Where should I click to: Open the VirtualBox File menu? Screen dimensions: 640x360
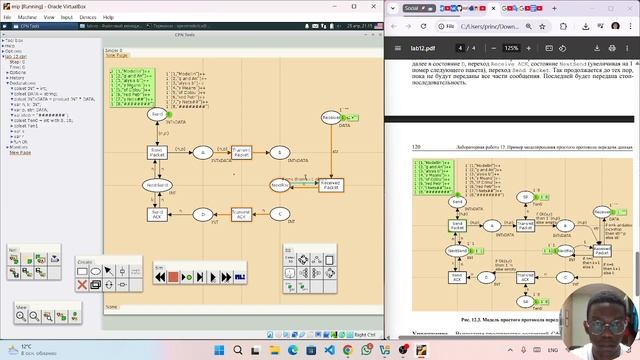point(7,17)
